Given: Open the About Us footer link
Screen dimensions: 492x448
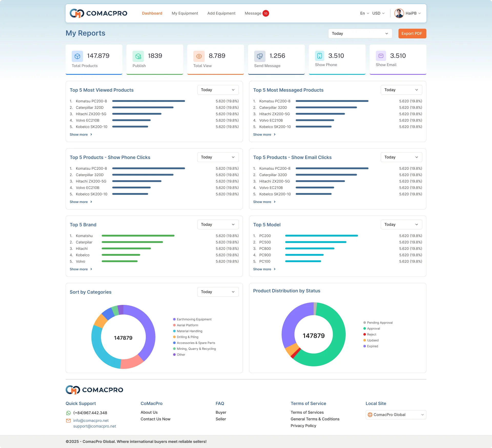Looking at the screenshot, I should (149, 412).
